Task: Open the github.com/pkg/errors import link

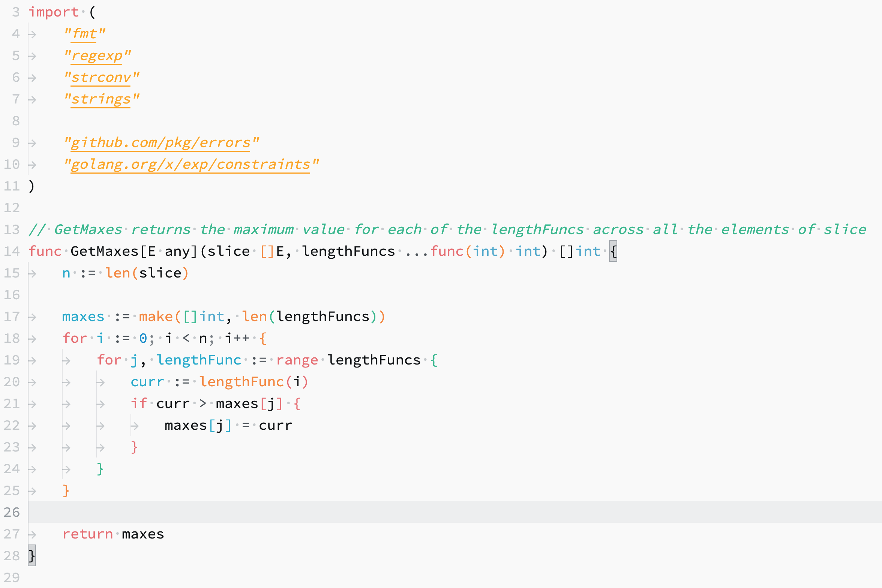Action: tap(161, 142)
